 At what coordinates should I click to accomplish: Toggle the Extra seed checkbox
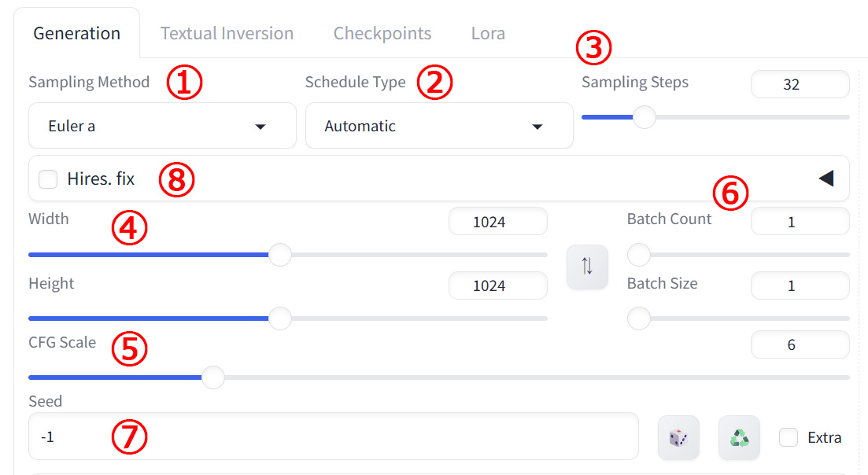pos(789,438)
